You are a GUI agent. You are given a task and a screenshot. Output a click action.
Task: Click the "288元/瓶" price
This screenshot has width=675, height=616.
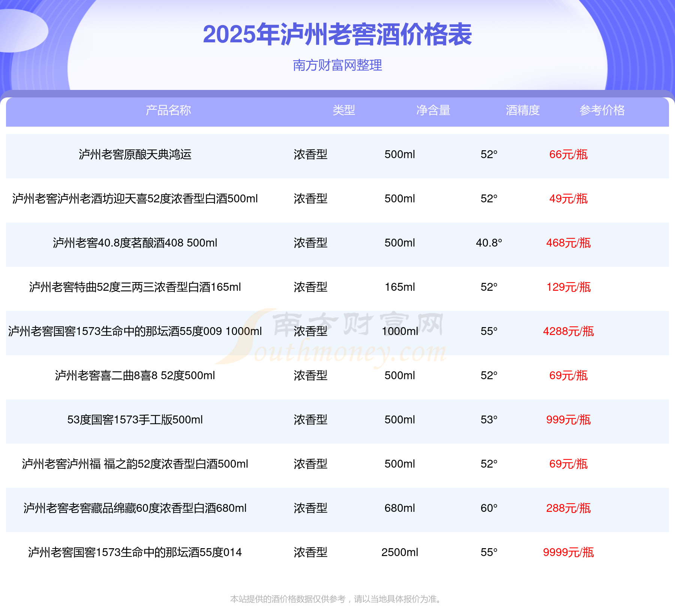[568, 508]
